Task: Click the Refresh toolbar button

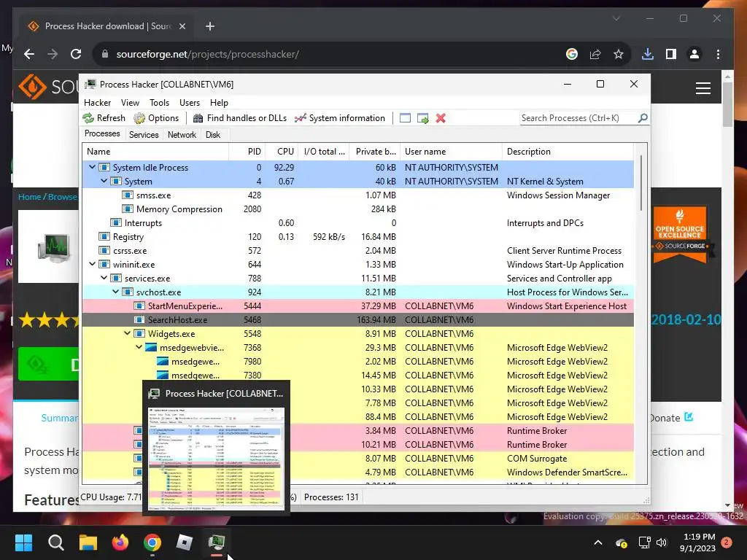Action: click(x=104, y=118)
